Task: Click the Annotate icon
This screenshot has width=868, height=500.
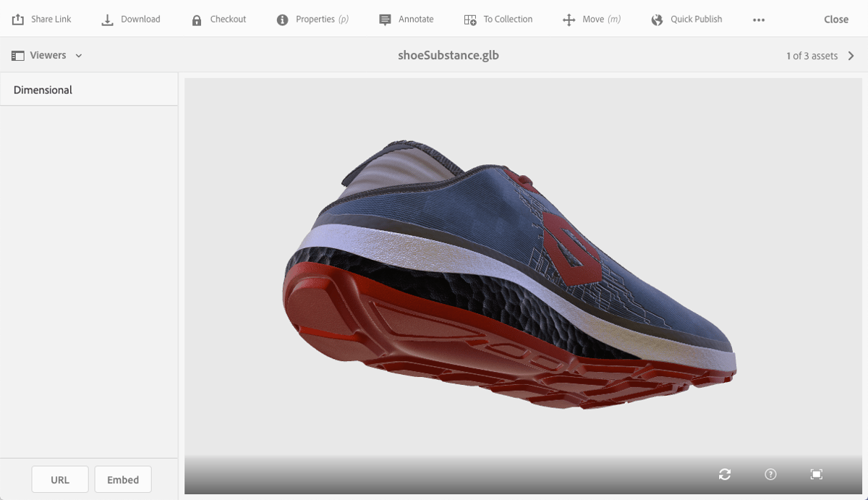Action: pyautogui.click(x=386, y=19)
